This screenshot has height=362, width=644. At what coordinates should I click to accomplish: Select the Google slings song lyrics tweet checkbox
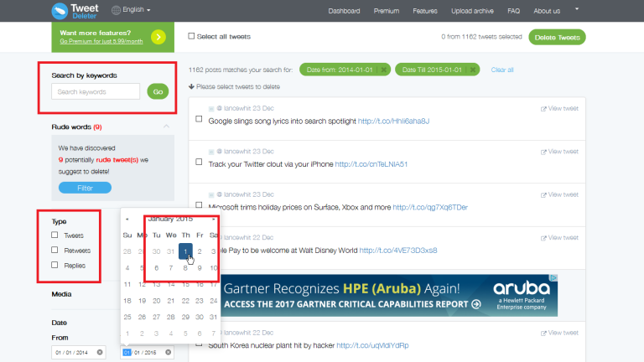coord(199,119)
